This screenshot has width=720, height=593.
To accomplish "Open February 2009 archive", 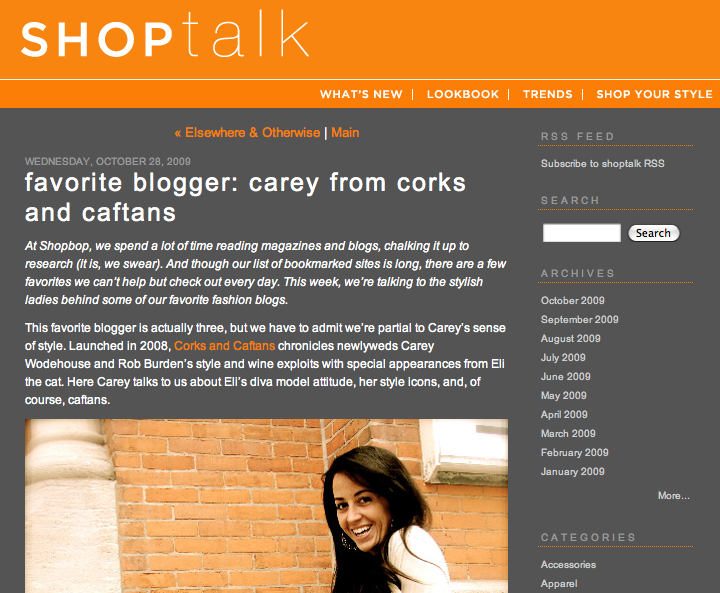I will (x=574, y=452).
